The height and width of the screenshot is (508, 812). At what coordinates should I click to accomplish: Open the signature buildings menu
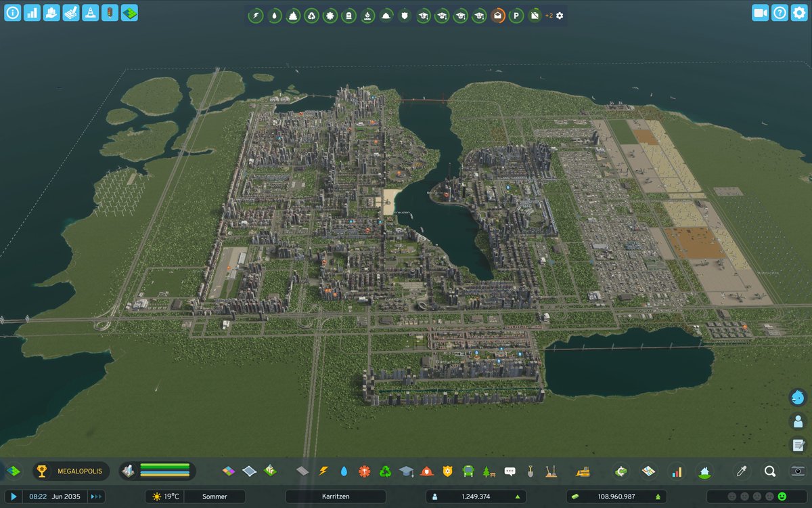pyautogui.click(x=270, y=471)
